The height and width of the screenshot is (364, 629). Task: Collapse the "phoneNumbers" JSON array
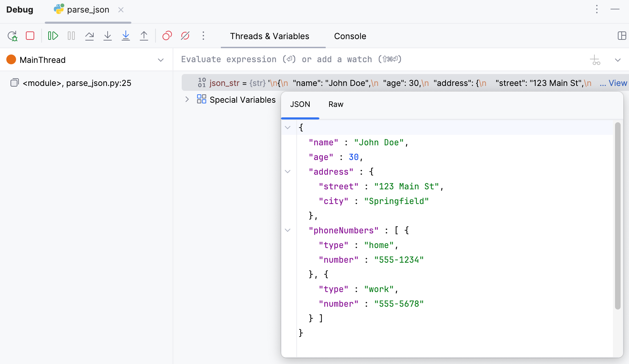(x=288, y=230)
